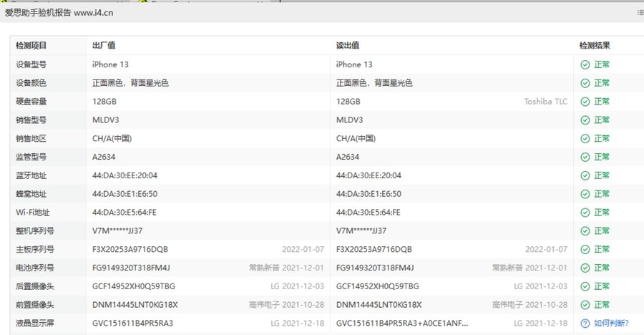
Task: Click the green check icon in 主板序列号 row
Action: (x=585, y=250)
